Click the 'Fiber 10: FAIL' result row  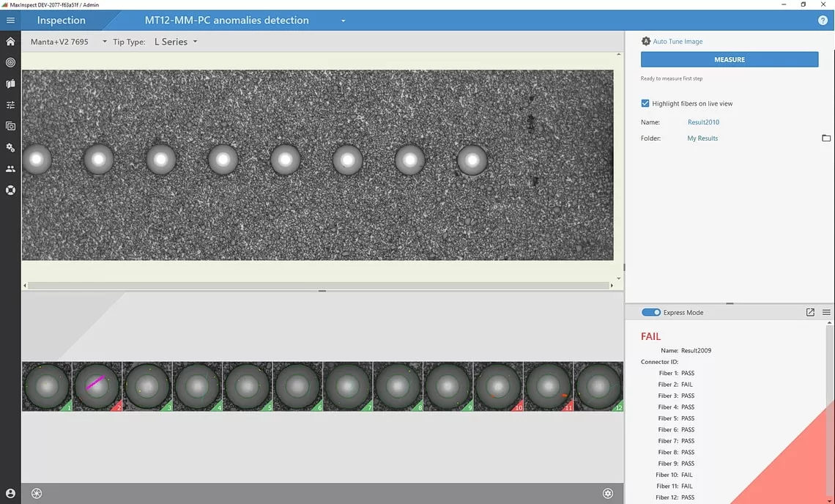coord(674,475)
